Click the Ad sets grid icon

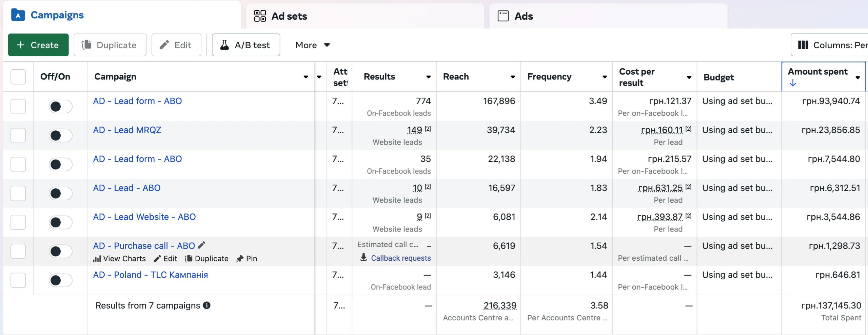point(260,16)
